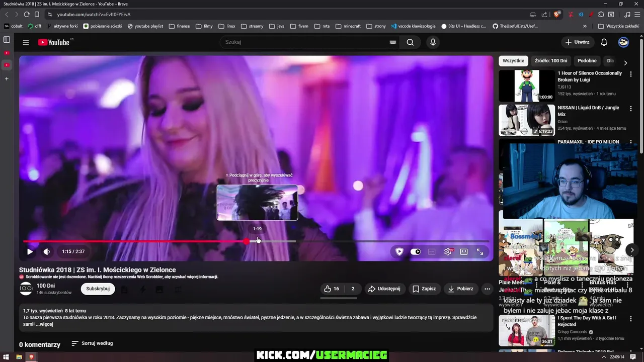Add a sidebar item with plus icon
The width and height of the screenshot is (644, 362).
click(x=7, y=79)
